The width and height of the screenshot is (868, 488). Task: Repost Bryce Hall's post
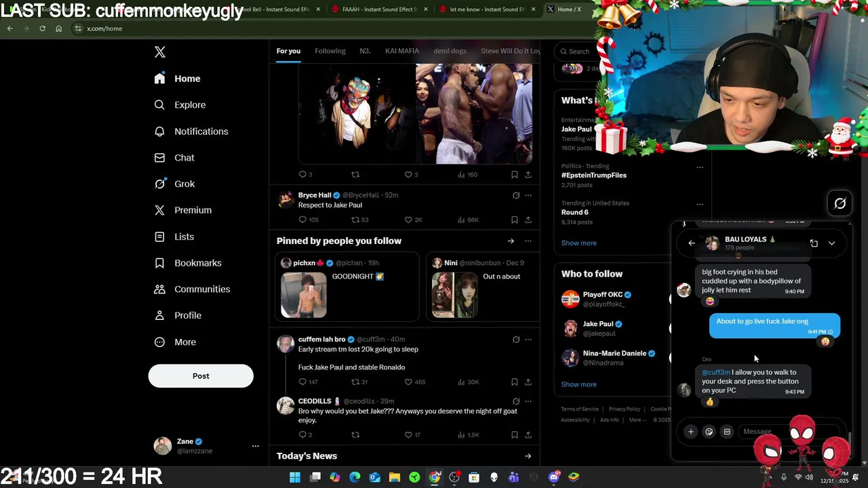click(x=355, y=220)
